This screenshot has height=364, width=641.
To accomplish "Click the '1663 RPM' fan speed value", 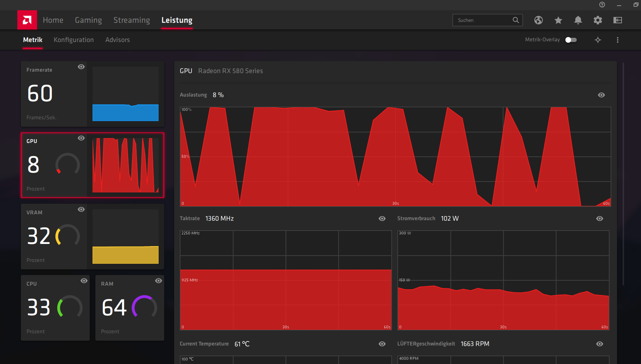I will coord(475,344).
